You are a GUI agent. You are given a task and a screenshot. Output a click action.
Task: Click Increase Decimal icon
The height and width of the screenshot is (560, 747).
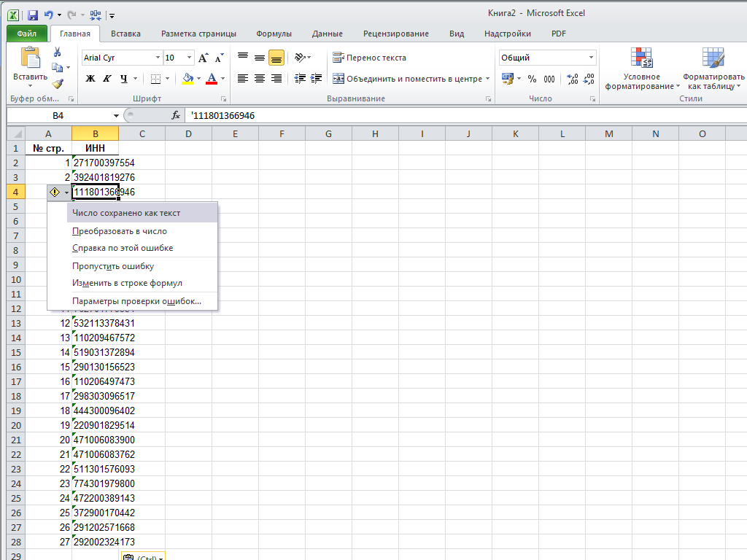pyautogui.click(x=573, y=79)
